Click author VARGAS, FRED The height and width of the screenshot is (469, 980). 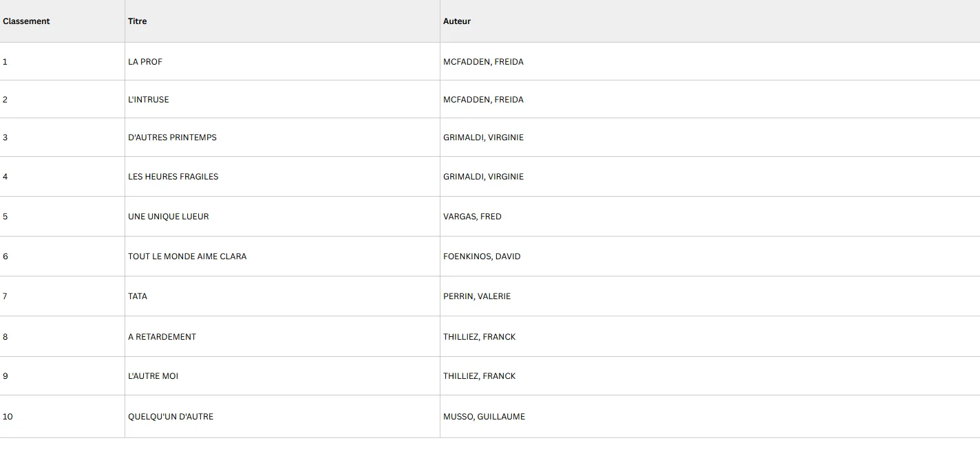(472, 217)
